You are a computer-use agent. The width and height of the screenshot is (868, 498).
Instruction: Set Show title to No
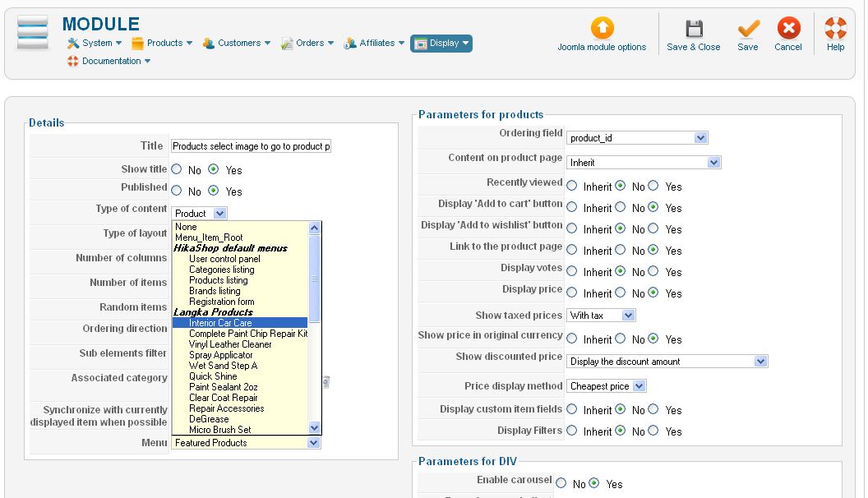click(177, 169)
